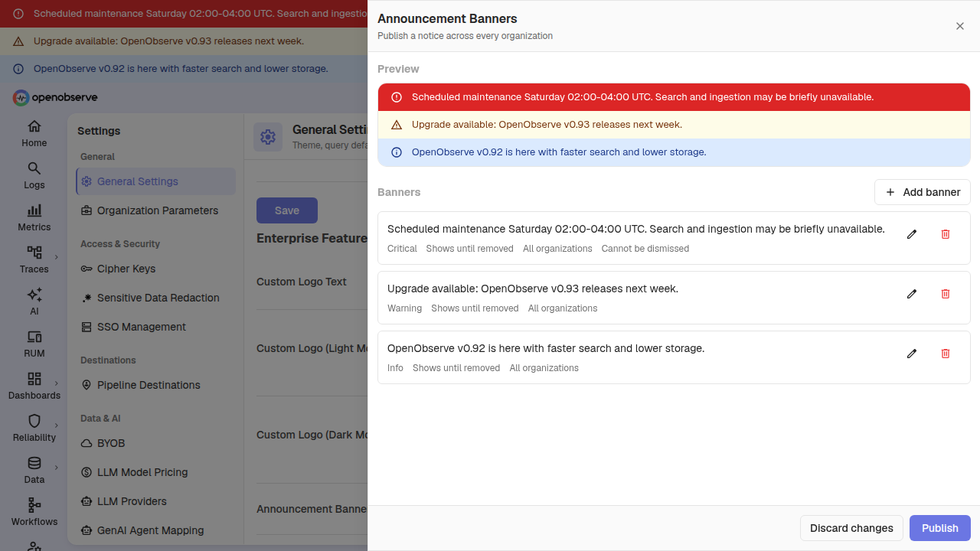Select General Settings in the Settings menu
Viewport: 980px width, 551px height.
pyautogui.click(x=156, y=181)
